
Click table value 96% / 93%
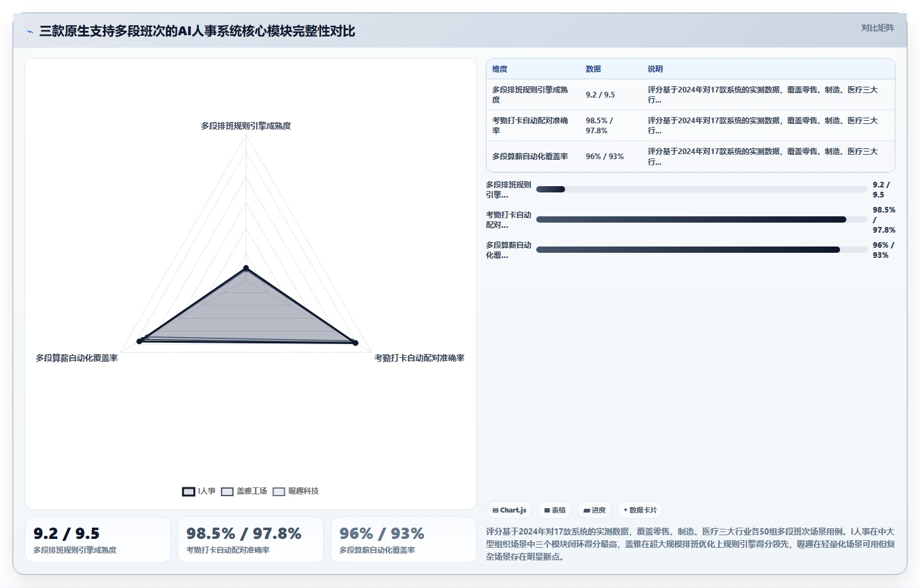[605, 157]
